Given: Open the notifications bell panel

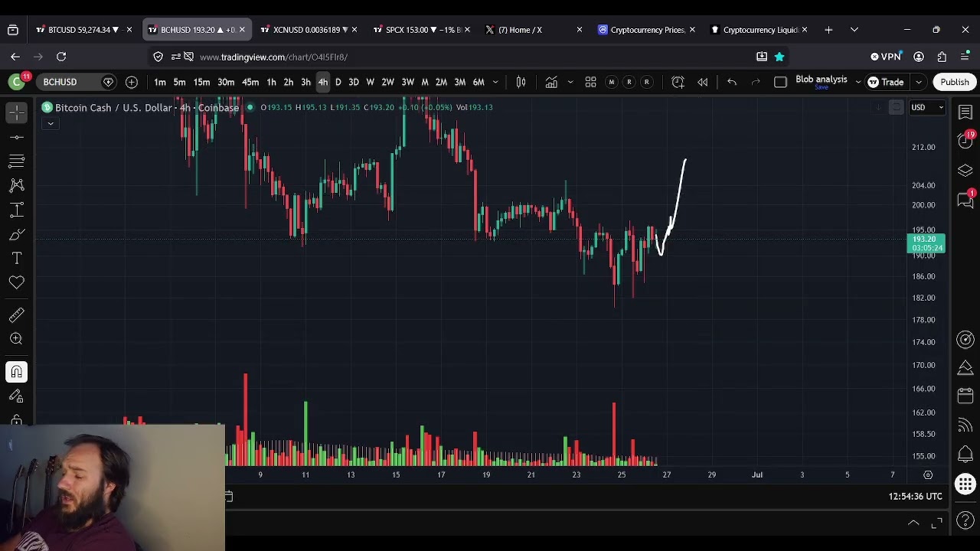Looking at the screenshot, I should (965, 455).
